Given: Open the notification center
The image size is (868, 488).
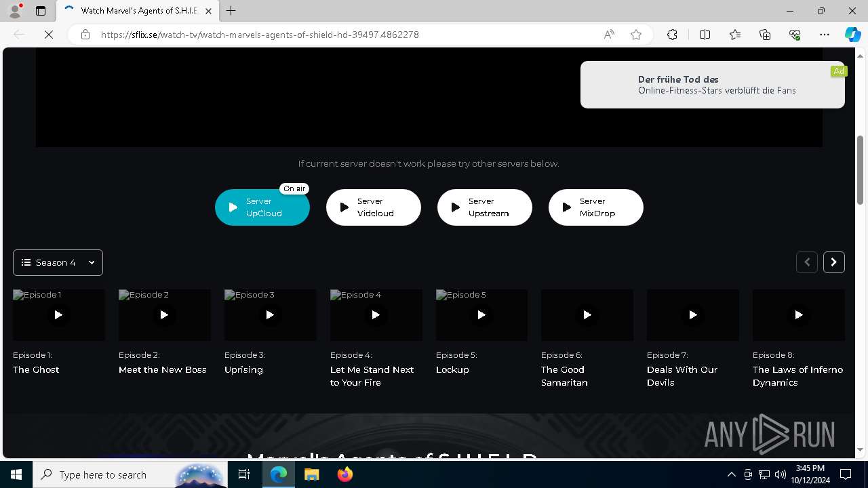Looking at the screenshot, I should 846,474.
